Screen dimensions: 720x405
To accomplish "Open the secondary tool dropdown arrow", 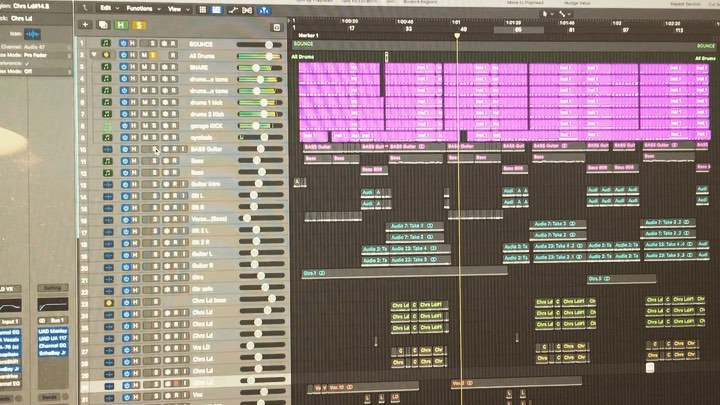I will tap(569, 14).
